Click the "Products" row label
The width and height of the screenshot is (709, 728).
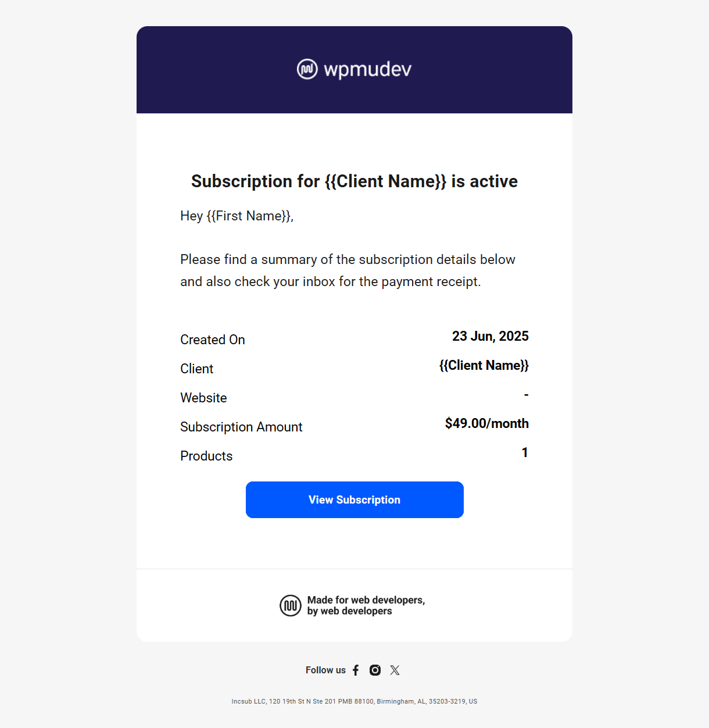pos(206,456)
